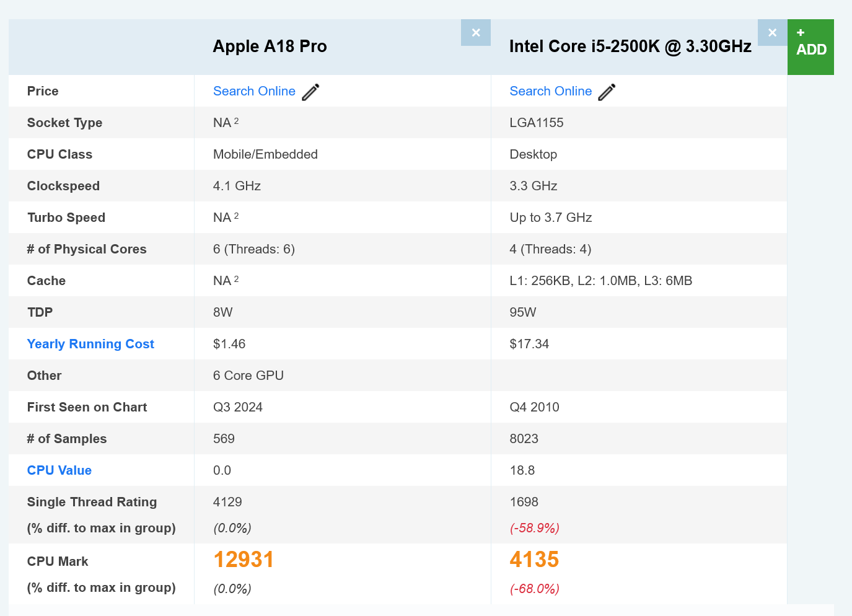Select the 6 Core GPU value
The width and height of the screenshot is (852, 616).
click(x=248, y=376)
